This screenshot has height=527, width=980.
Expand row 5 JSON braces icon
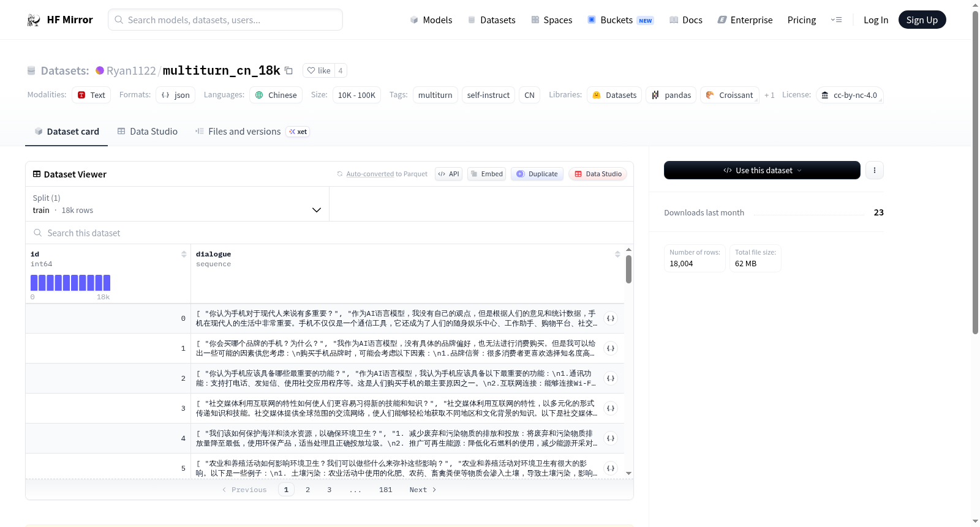click(610, 468)
